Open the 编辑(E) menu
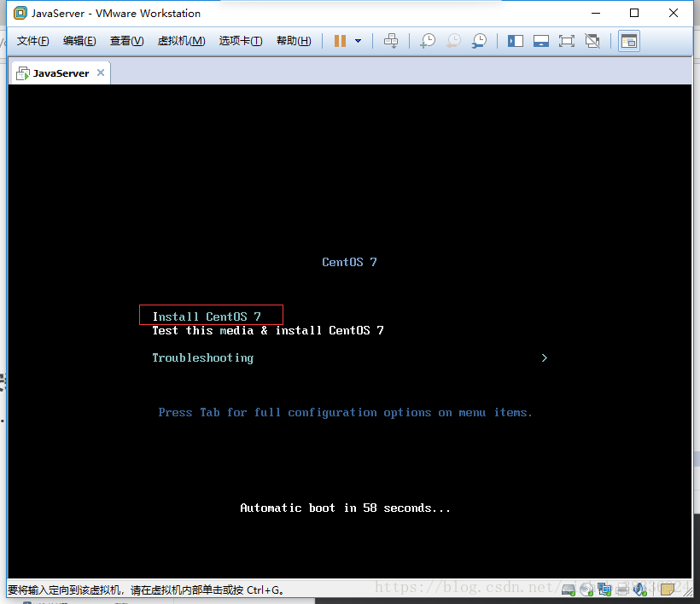Viewport: 700px width, 604px height. click(x=79, y=41)
